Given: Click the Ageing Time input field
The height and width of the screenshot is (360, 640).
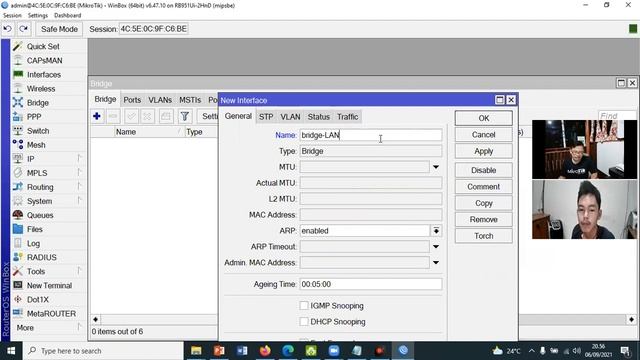Looking at the screenshot, I should click(x=371, y=284).
